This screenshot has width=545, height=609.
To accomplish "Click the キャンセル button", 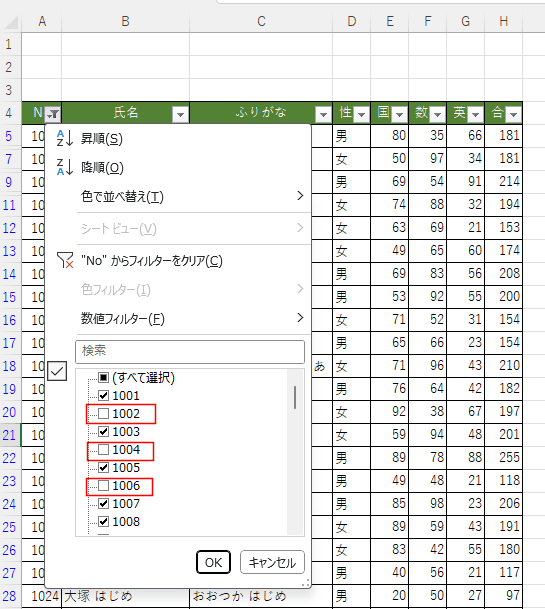I will 272,562.
